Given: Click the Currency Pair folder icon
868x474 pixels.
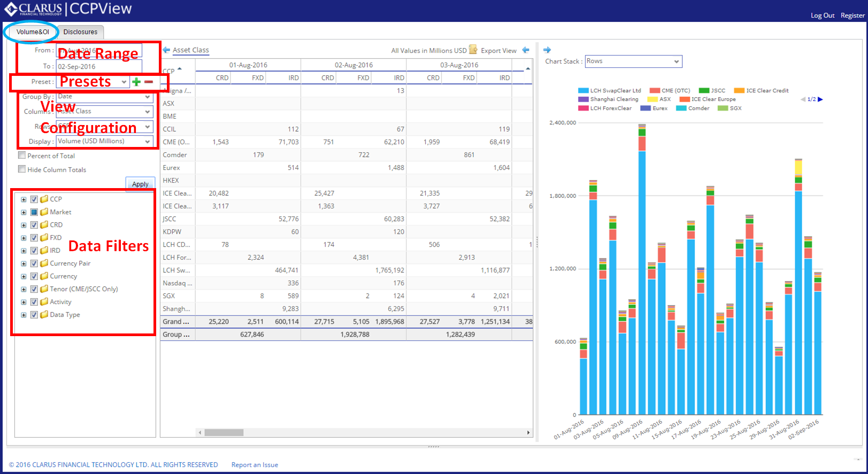Looking at the screenshot, I should click(44, 263).
